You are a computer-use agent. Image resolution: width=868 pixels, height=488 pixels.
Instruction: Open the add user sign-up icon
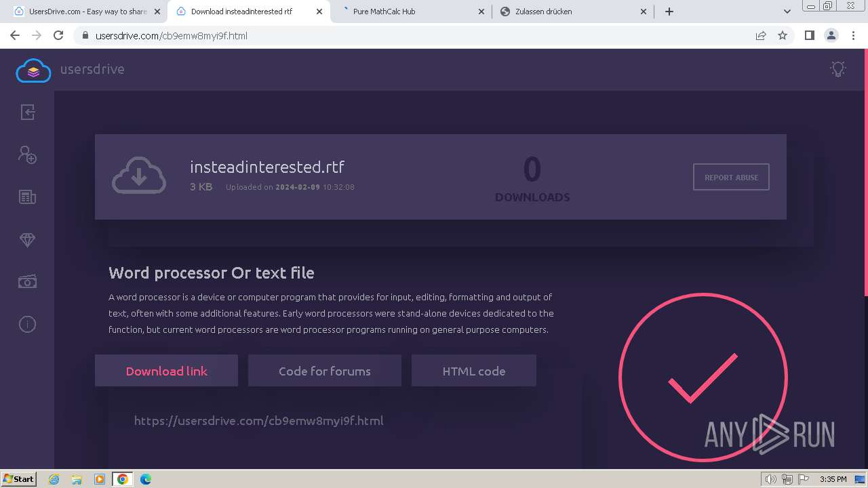pos(27,155)
